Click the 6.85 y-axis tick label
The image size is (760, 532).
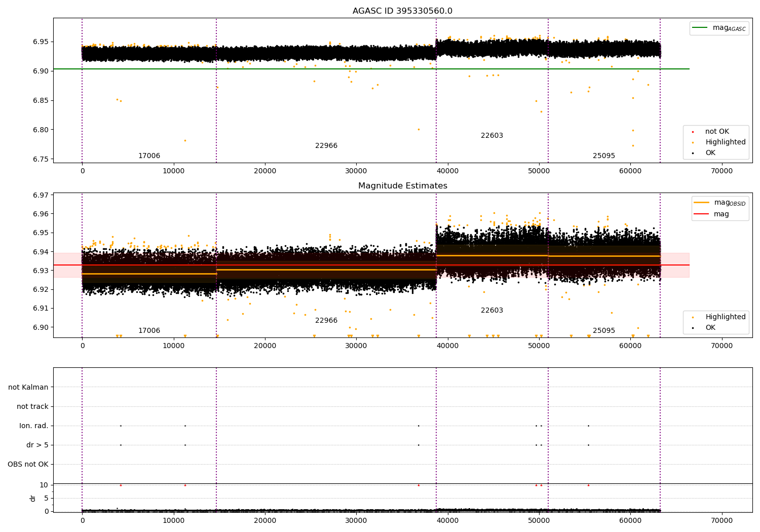(41, 101)
